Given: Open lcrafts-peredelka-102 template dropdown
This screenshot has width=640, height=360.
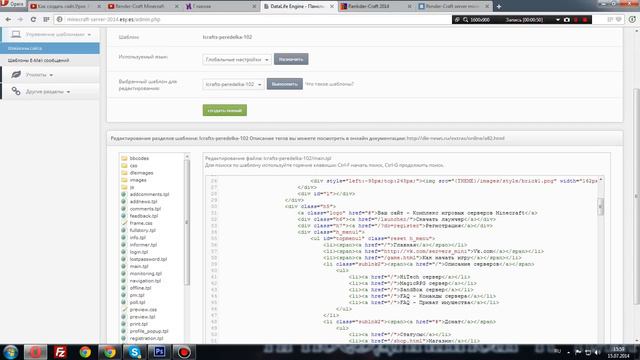Looking at the screenshot, I should coord(233,84).
